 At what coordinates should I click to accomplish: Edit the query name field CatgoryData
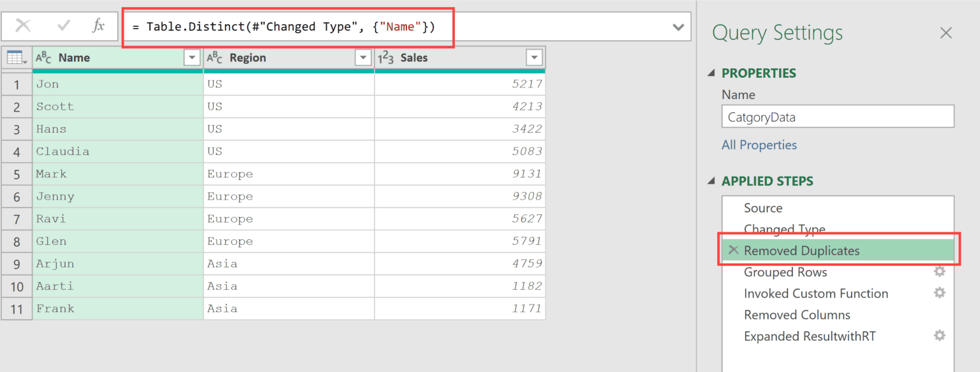[x=837, y=116]
